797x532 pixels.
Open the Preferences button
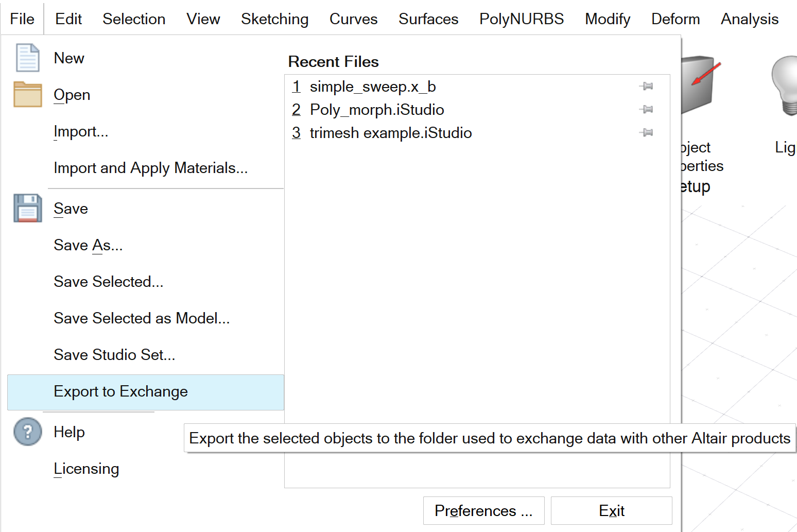pos(483,510)
